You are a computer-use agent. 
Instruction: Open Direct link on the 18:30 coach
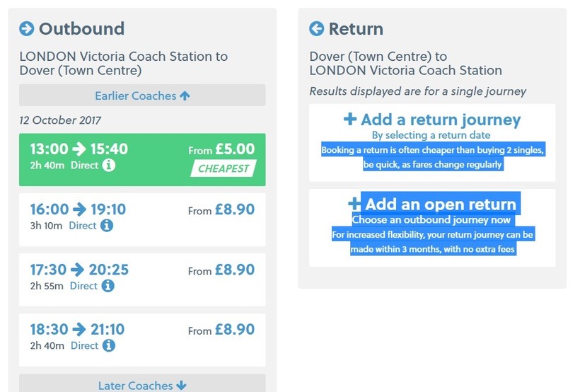[x=84, y=346]
